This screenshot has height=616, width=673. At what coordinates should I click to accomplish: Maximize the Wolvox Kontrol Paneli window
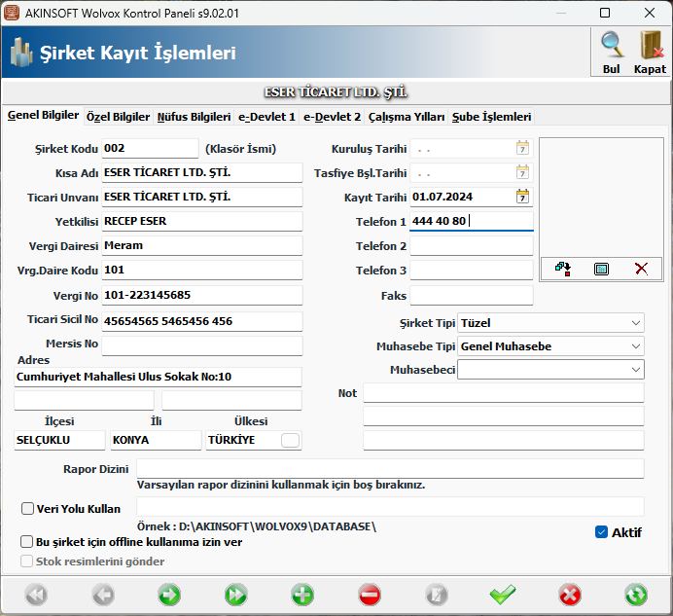605,13
